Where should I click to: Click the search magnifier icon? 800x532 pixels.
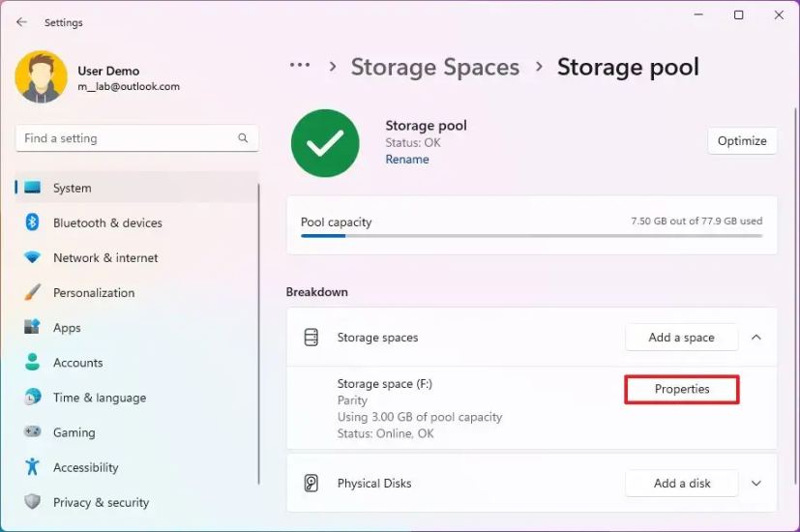243,138
